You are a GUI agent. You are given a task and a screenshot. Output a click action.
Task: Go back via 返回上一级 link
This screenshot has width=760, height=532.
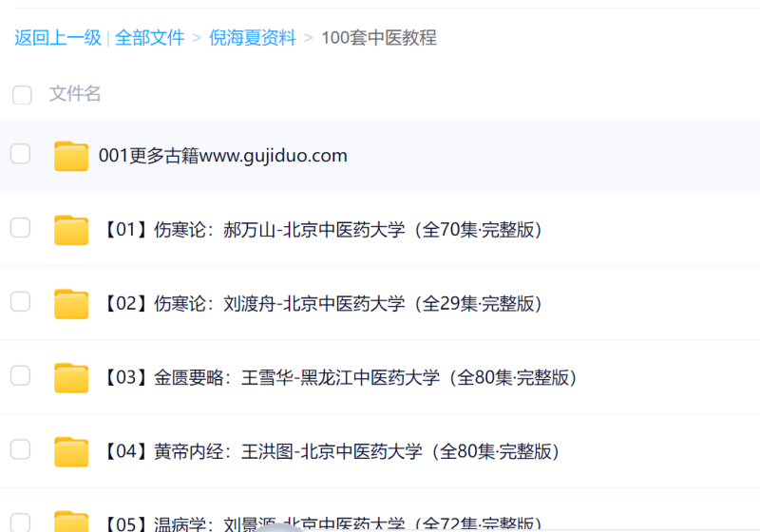click(x=58, y=38)
